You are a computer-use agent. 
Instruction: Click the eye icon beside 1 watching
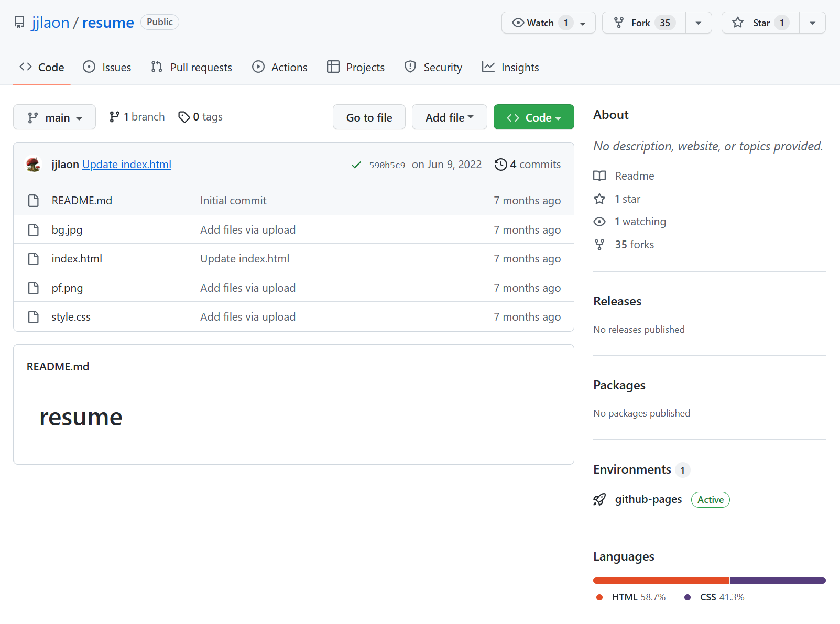pos(599,222)
